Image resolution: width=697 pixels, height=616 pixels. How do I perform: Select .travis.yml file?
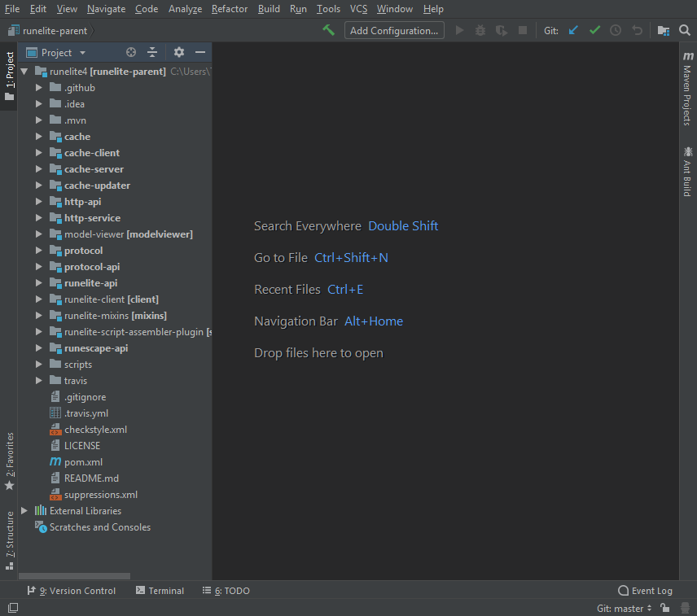(x=86, y=413)
